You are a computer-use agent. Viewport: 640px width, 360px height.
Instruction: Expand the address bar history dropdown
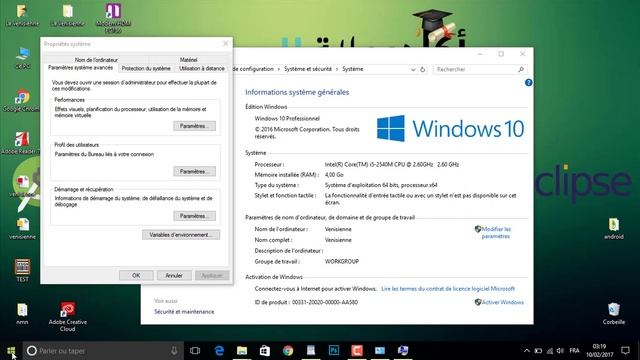click(413, 69)
